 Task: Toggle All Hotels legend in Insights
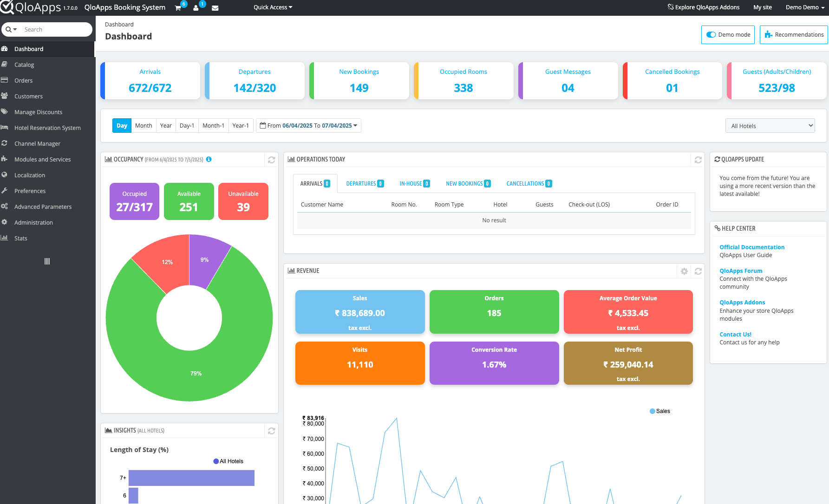[228, 461]
